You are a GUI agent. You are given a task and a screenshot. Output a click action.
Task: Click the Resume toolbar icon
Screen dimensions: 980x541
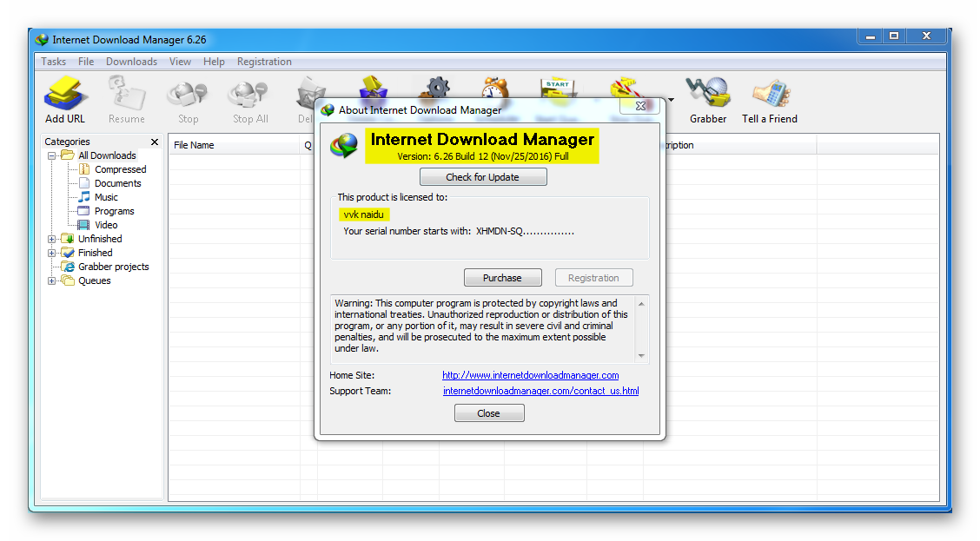[x=126, y=100]
